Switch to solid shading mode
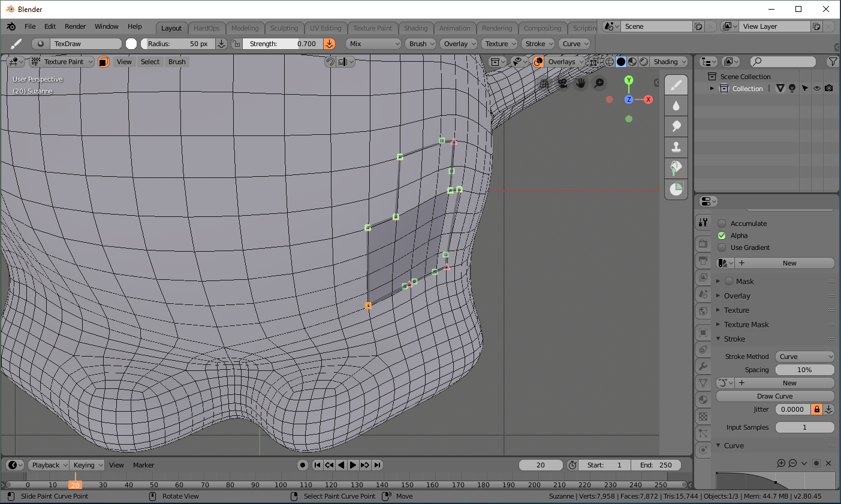Viewport: 841px width, 504px height. pyautogui.click(x=621, y=62)
